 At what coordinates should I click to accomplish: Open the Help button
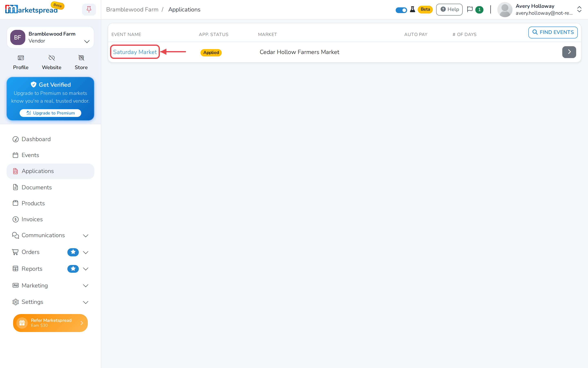[449, 9]
